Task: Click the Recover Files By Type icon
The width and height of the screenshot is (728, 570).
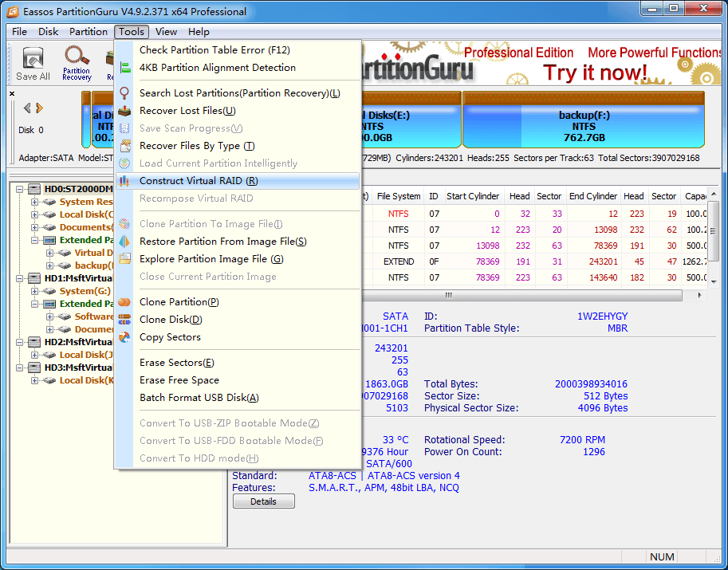Action: click(x=125, y=146)
